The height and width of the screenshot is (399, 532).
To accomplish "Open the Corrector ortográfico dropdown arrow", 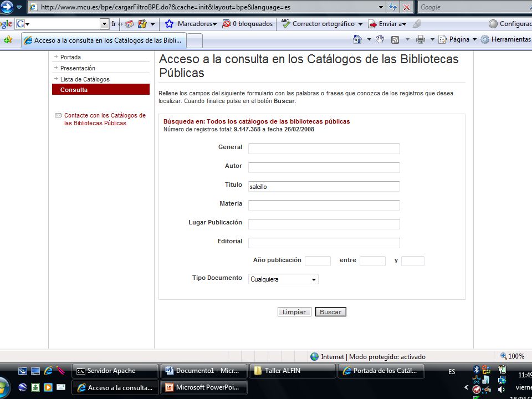I will pyautogui.click(x=360, y=24).
